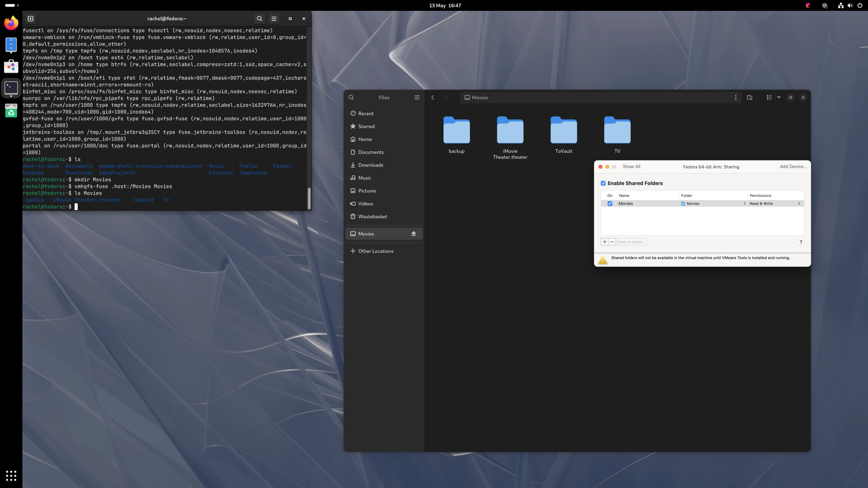Open the terminal hamburger menu
868x488 pixels.
tap(274, 19)
